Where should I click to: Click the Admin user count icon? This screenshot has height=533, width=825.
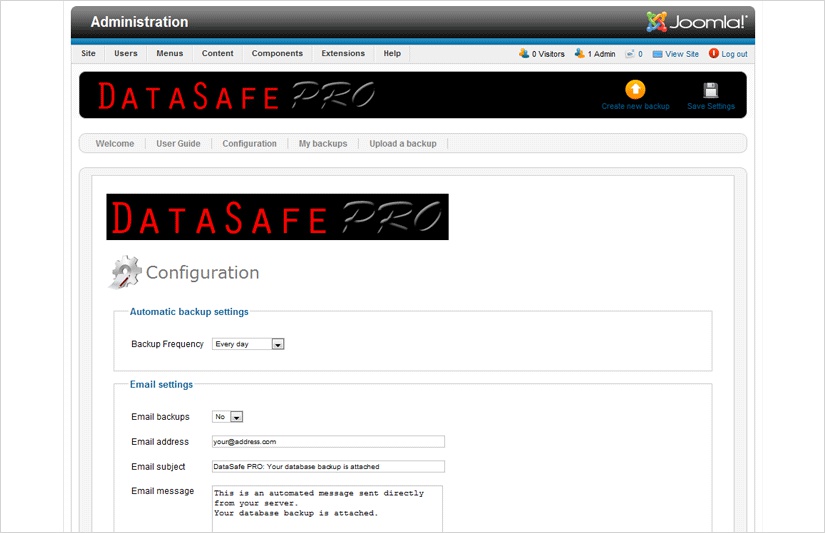coord(580,54)
